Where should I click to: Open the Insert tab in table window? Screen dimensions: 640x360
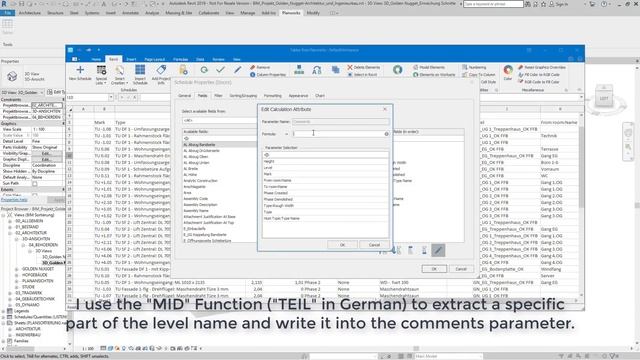[x=131, y=59]
